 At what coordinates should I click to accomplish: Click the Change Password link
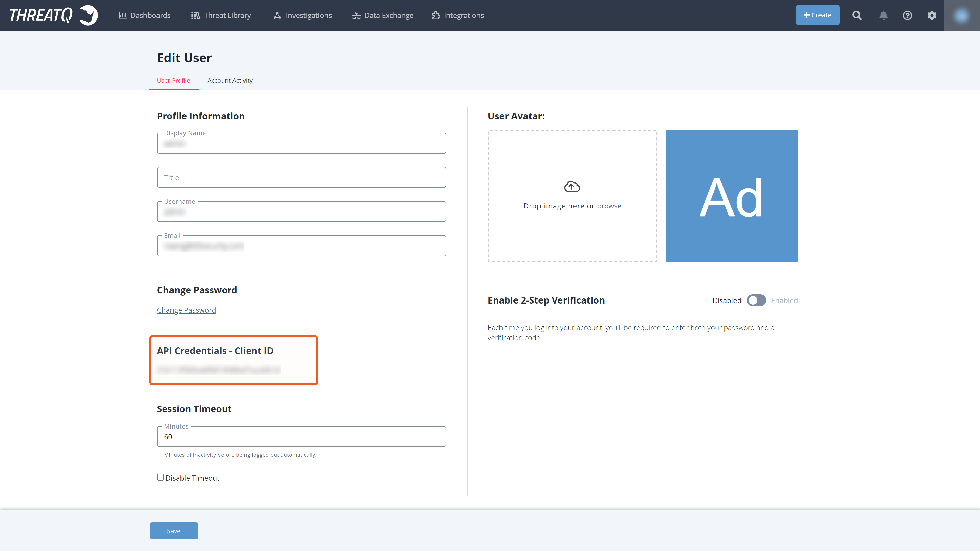point(186,310)
